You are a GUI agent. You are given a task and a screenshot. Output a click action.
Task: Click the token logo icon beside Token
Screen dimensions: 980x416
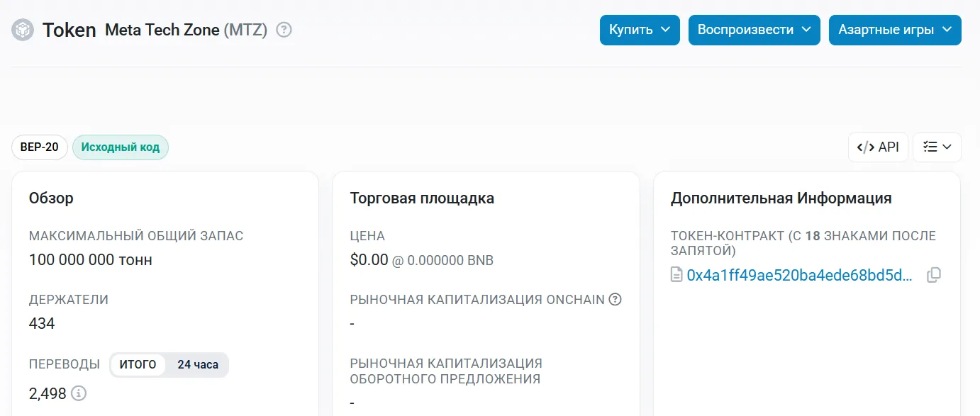tap(23, 30)
